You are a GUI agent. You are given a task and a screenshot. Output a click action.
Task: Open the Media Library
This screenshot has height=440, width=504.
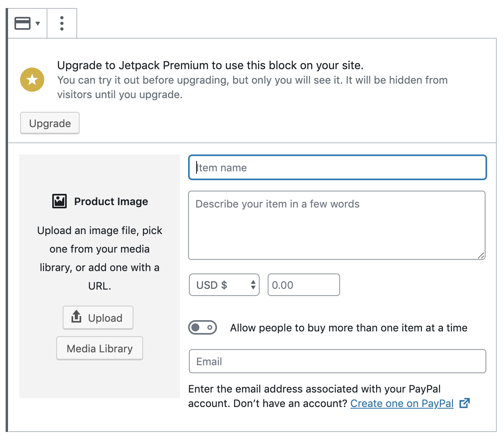(100, 348)
